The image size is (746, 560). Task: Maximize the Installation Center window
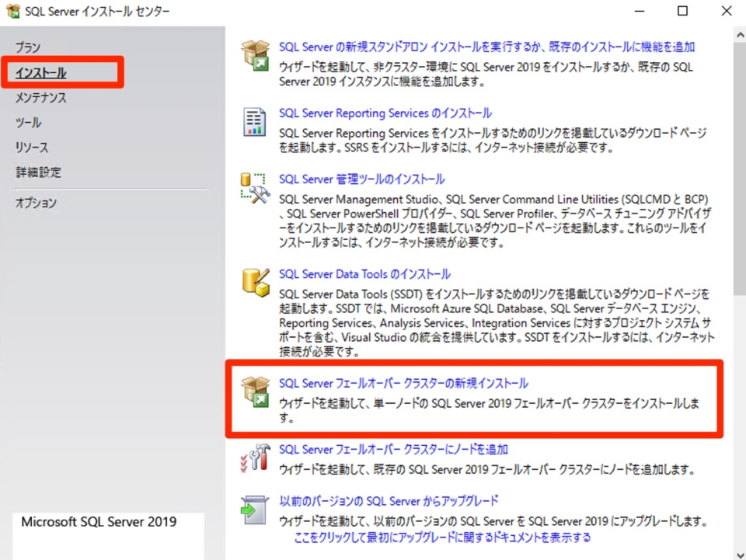coord(683,11)
